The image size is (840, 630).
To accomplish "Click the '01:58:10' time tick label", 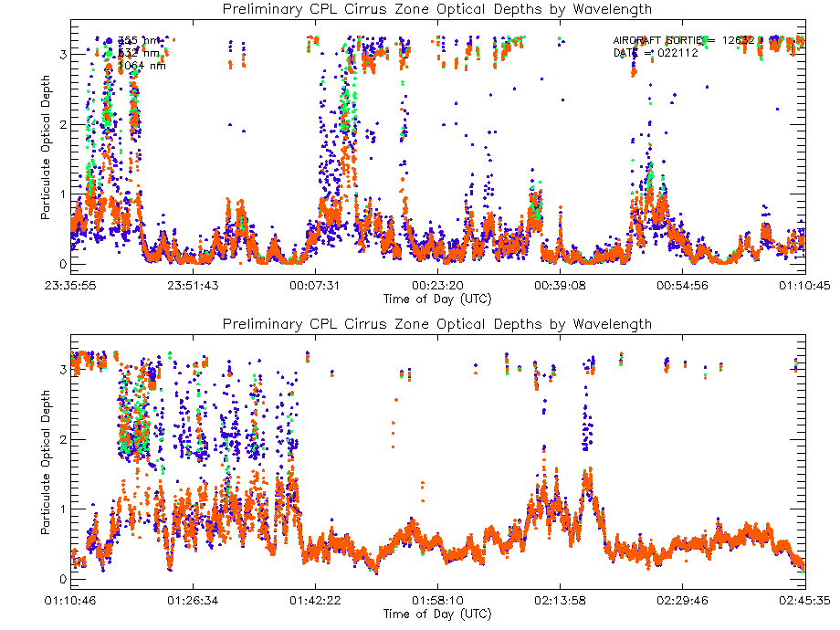I will pos(437,601).
